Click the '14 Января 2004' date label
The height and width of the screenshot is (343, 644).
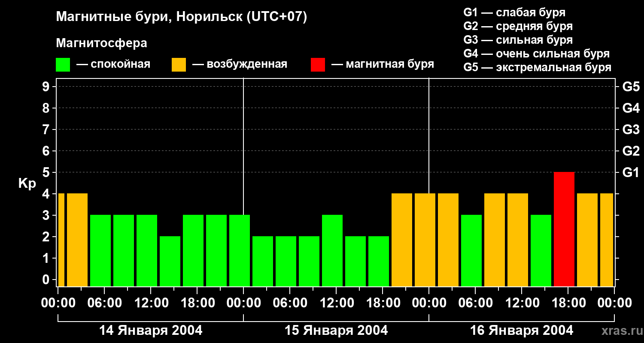click(151, 331)
